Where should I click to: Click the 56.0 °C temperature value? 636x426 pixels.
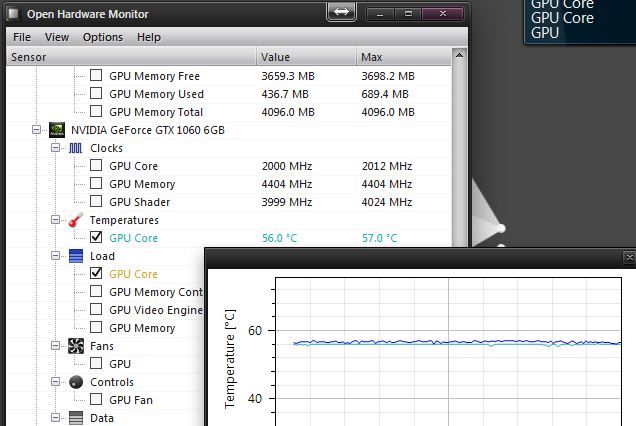point(279,238)
